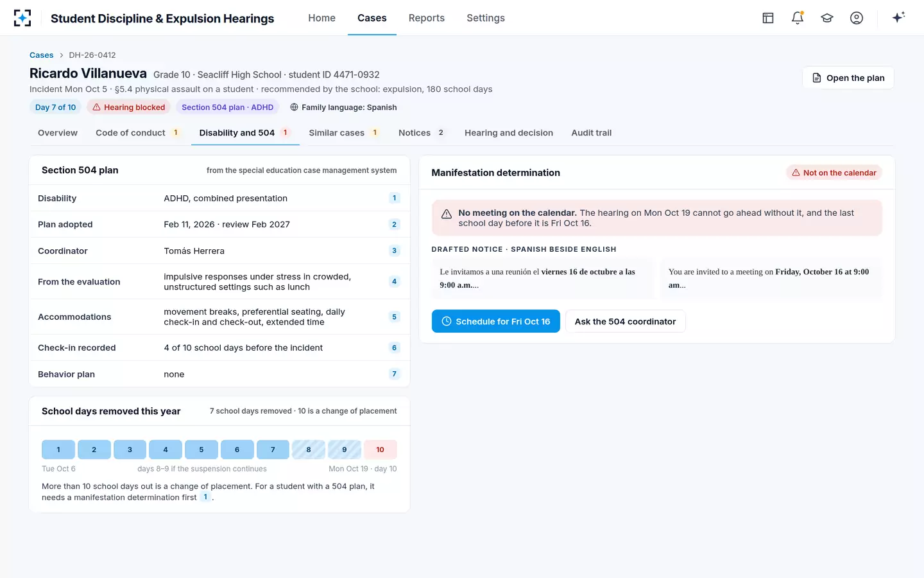Click the 'Not on the calendar' warning badge
Image resolution: width=924 pixels, height=578 pixels.
pyautogui.click(x=834, y=173)
